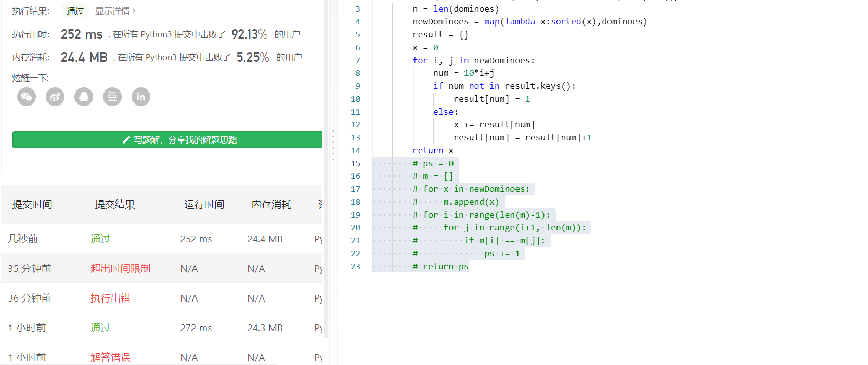This screenshot has height=365, width=868.
Task: Place cursor on 'else:' line
Action: tap(446, 112)
